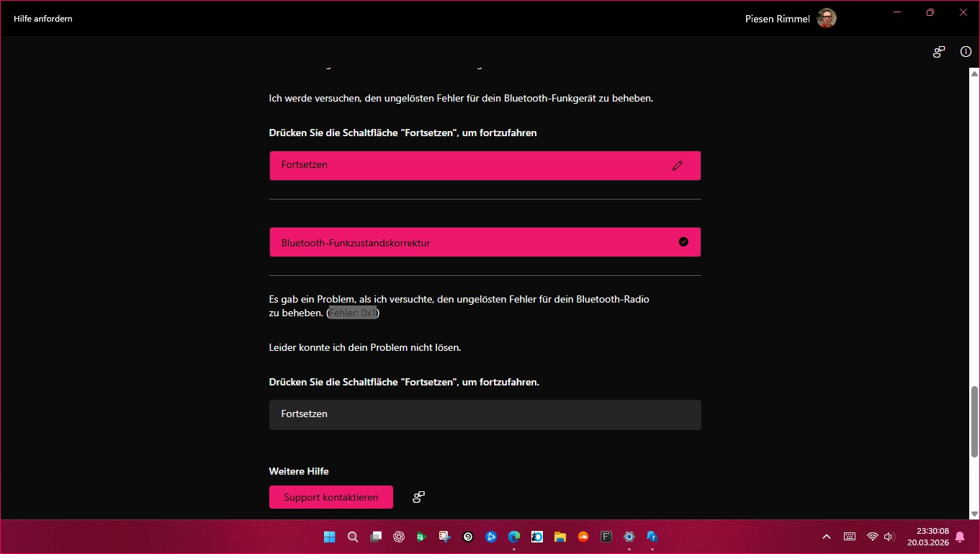
Task: Click the checkmark icon on Bluetooth-Funkzustandskorrektur
Action: (683, 242)
